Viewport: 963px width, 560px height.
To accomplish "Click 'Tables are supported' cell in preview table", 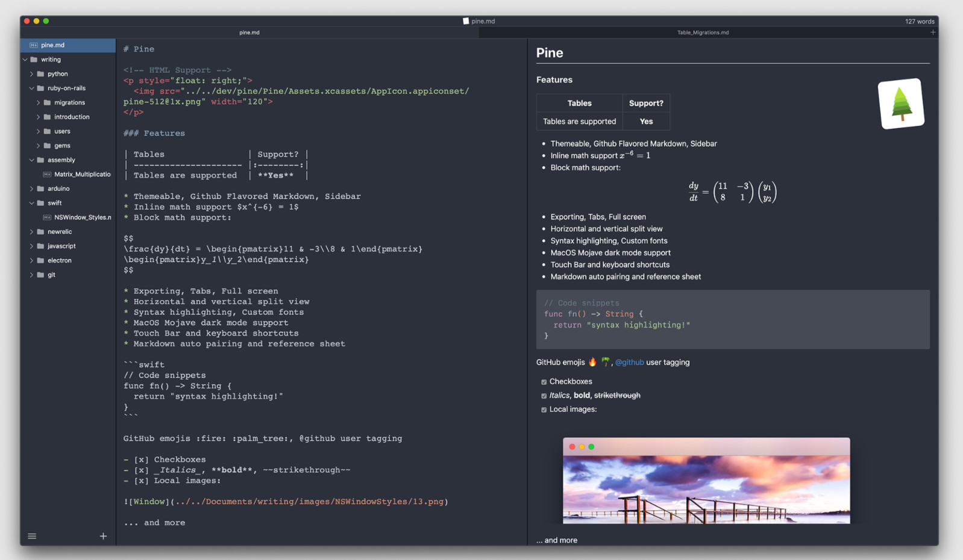I will [579, 122].
